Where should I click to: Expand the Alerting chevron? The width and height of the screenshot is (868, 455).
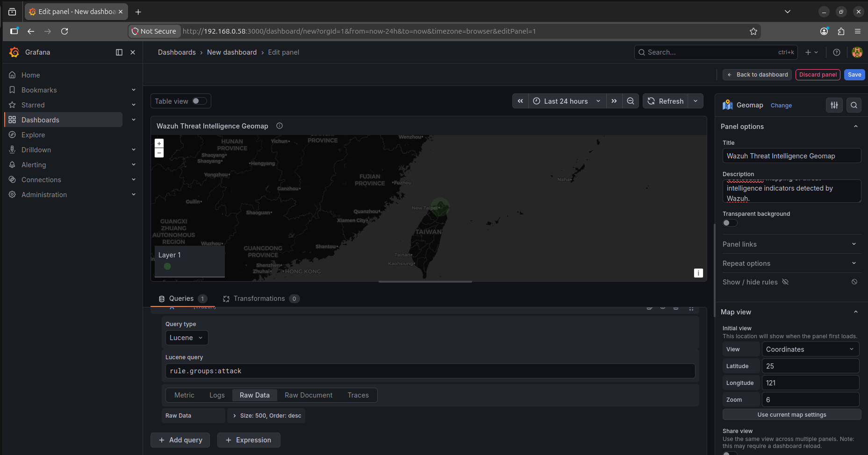(134, 164)
